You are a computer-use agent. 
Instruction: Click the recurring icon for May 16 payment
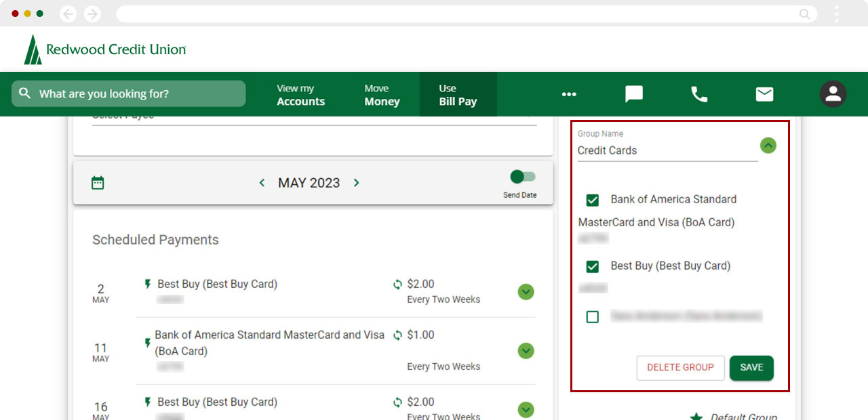398,402
